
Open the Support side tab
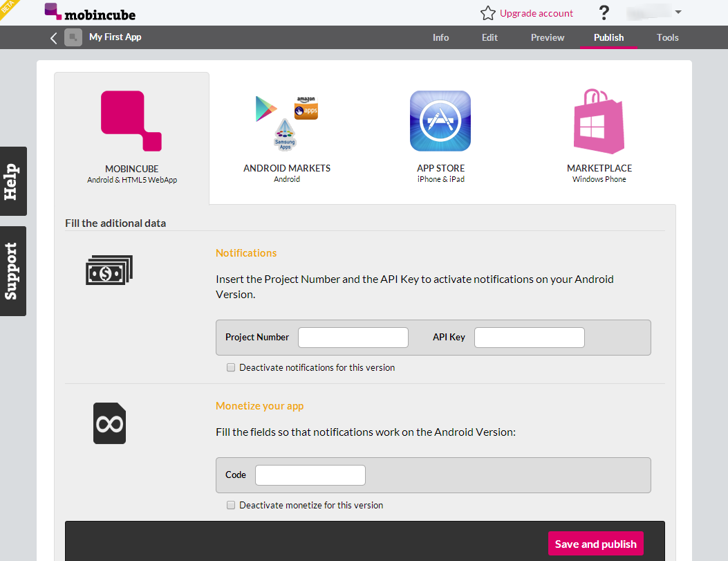[x=13, y=271]
